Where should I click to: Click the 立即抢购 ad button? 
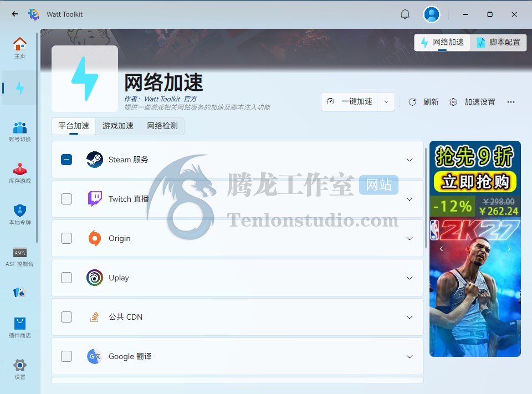click(475, 182)
